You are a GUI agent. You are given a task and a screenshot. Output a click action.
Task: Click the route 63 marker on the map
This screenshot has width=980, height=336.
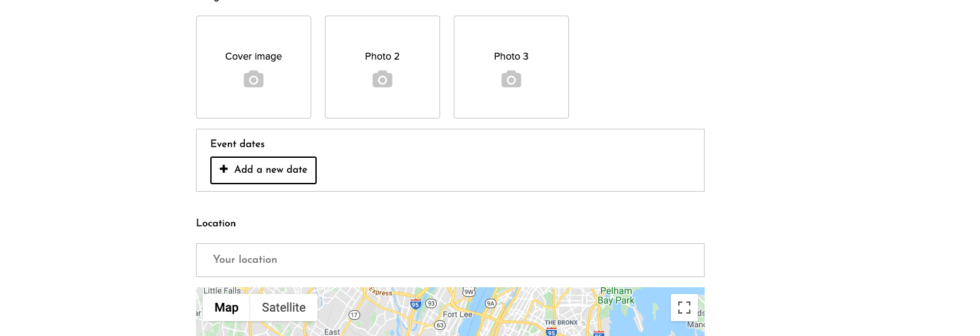click(x=440, y=324)
